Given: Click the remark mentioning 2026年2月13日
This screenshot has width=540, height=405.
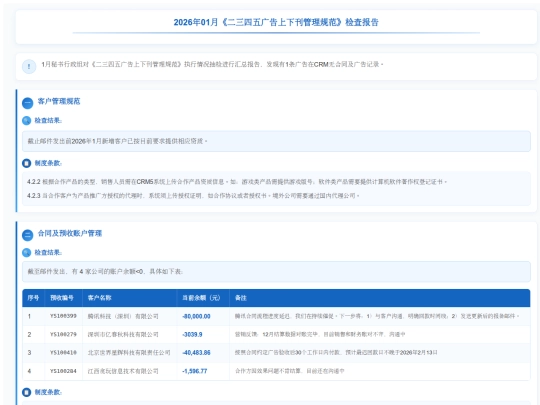Looking at the screenshot, I should [x=336, y=353].
